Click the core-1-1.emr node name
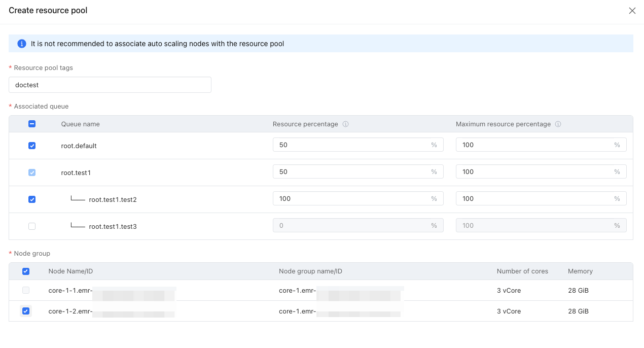This screenshot has height=348, width=644. (x=112, y=291)
